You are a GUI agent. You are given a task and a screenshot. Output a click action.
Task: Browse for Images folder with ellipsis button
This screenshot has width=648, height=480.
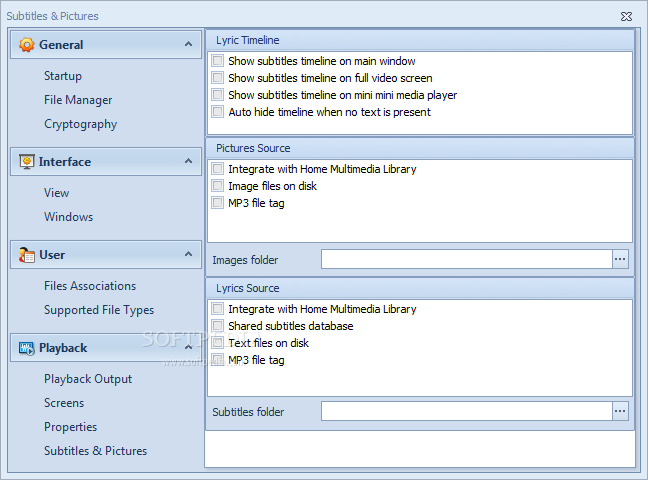(620, 259)
